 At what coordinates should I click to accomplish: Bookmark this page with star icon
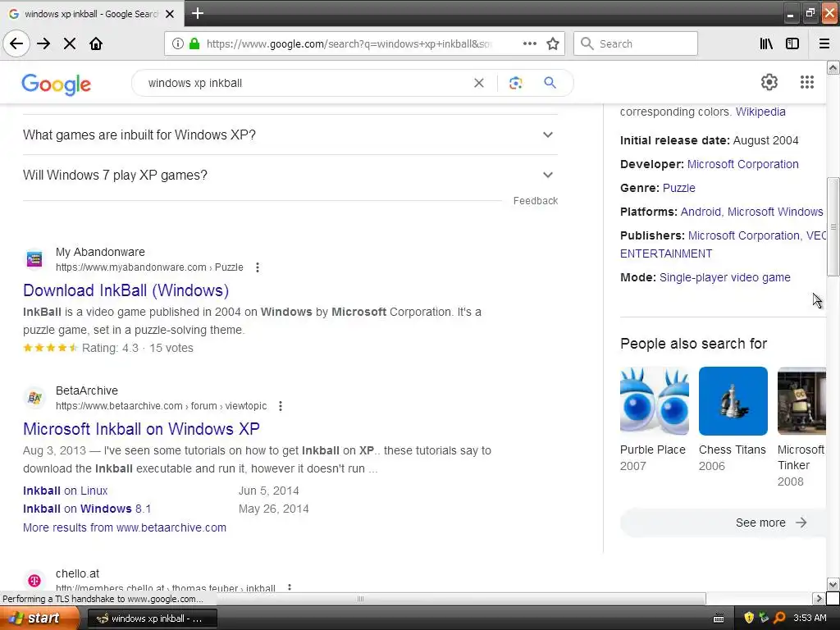click(x=553, y=44)
